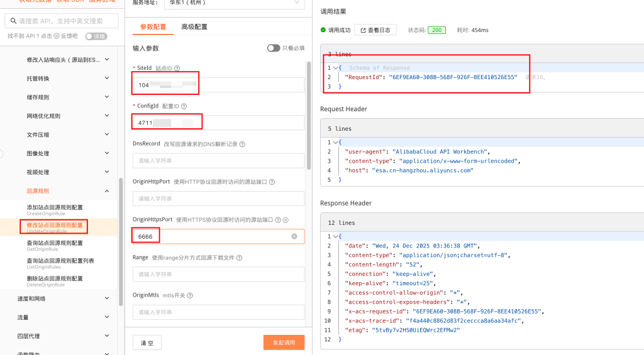The height and width of the screenshot is (355, 644).
Task: Expand the 缓存规则 menu group
Action: (x=106, y=97)
